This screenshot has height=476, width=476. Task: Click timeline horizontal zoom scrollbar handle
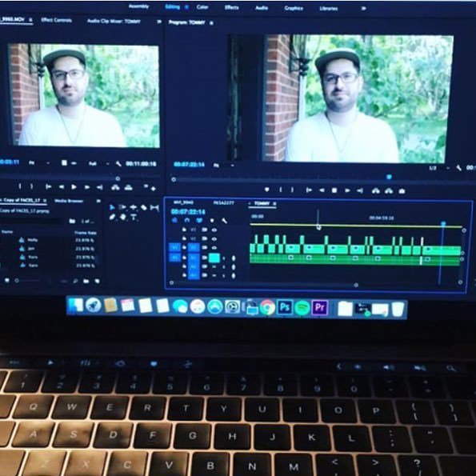coord(356,285)
